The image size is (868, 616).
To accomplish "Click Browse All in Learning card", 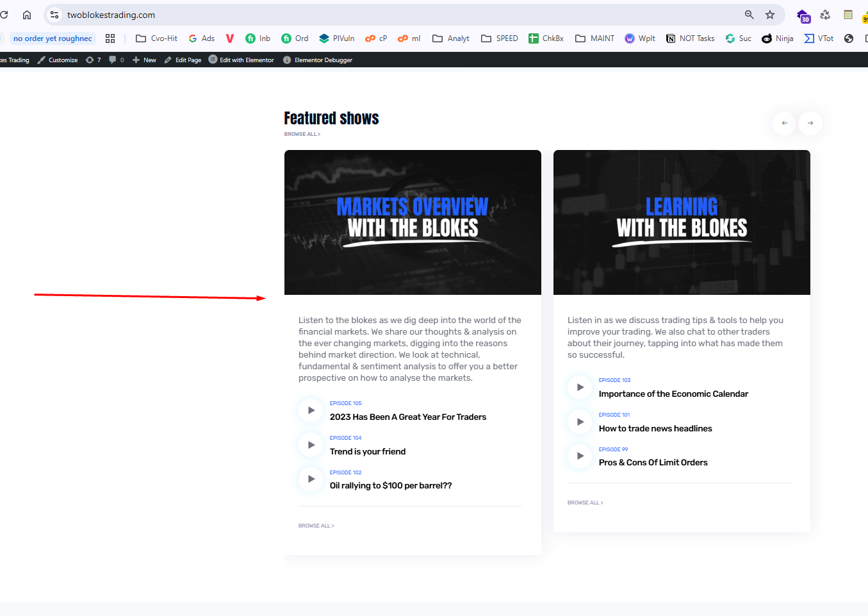I will (585, 503).
